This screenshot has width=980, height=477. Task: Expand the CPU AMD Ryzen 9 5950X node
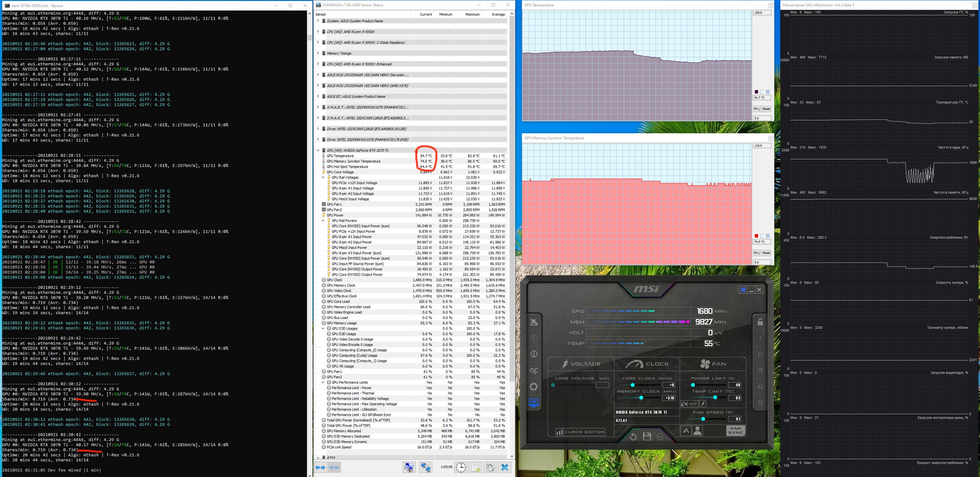point(318,32)
